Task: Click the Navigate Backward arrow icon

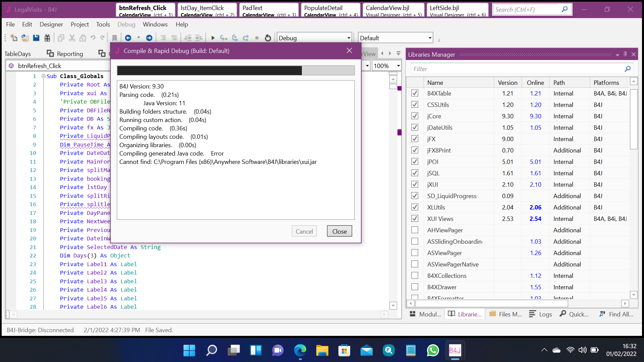Action: click(128, 38)
